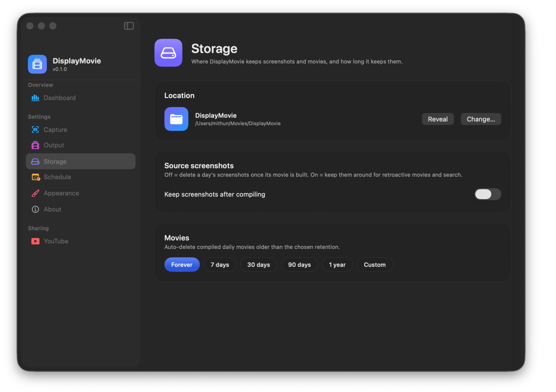
Task: Open the Dashboard section
Action: point(81,98)
